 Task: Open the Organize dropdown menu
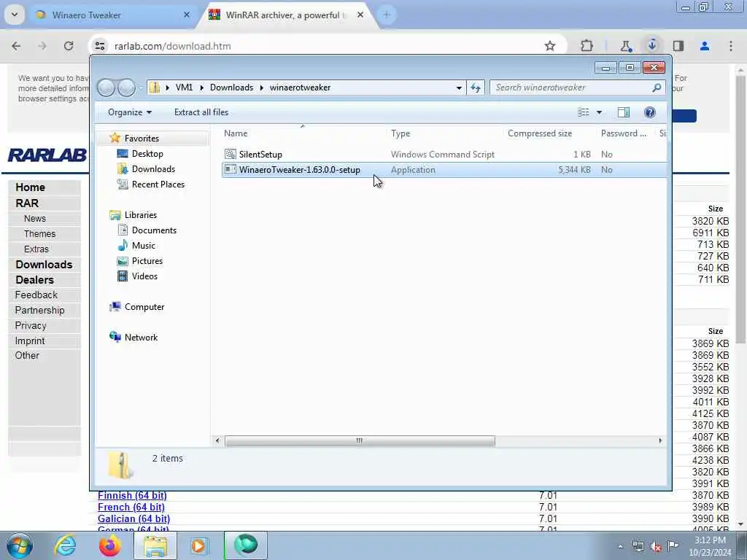pyautogui.click(x=130, y=112)
